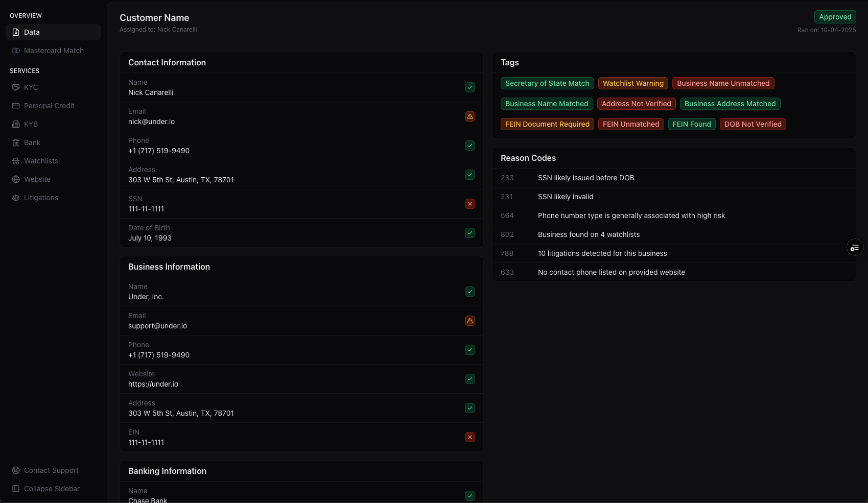Collapse the sidebar
Screen dimensions: 868x503
pyautogui.click(x=51, y=489)
